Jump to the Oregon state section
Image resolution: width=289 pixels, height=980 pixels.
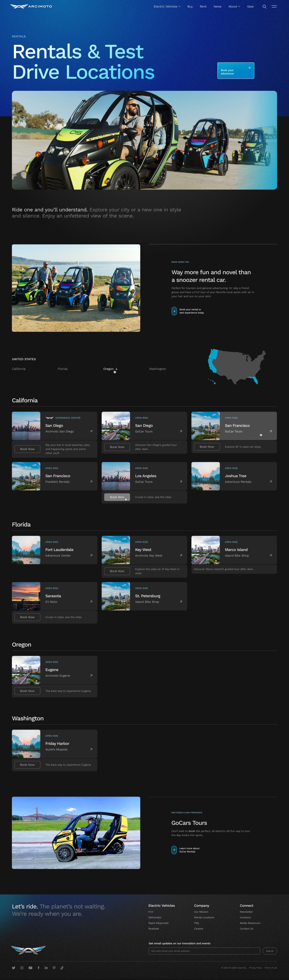point(110,369)
